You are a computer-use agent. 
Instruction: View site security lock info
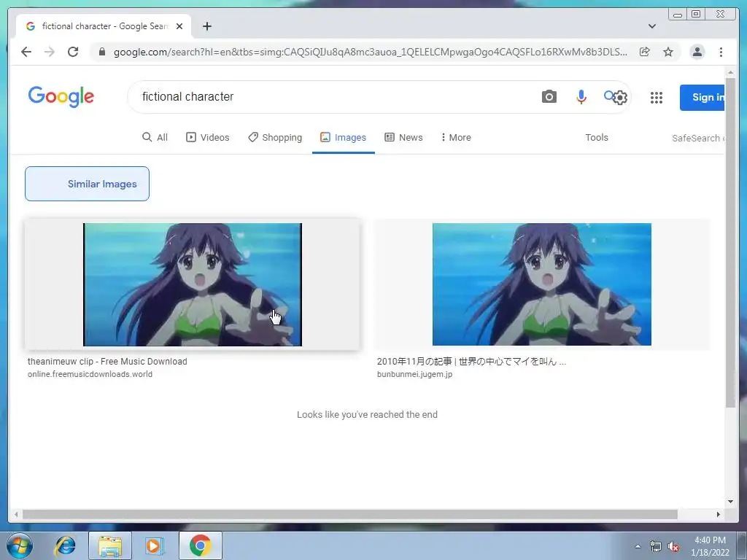[x=101, y=52]
